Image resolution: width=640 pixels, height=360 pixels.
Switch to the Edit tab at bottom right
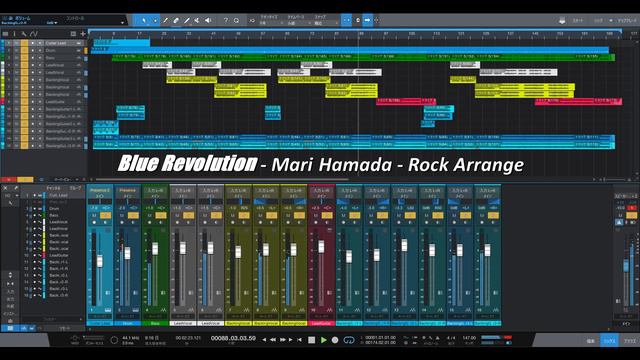point(590,340)
